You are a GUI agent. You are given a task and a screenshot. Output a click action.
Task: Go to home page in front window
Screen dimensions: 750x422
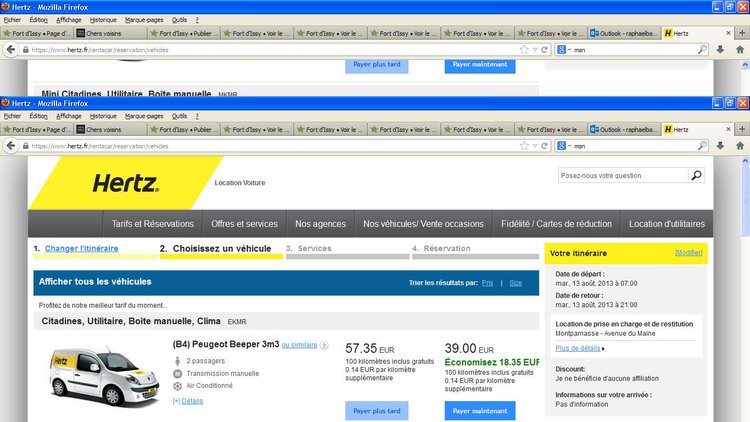(739, 146)
